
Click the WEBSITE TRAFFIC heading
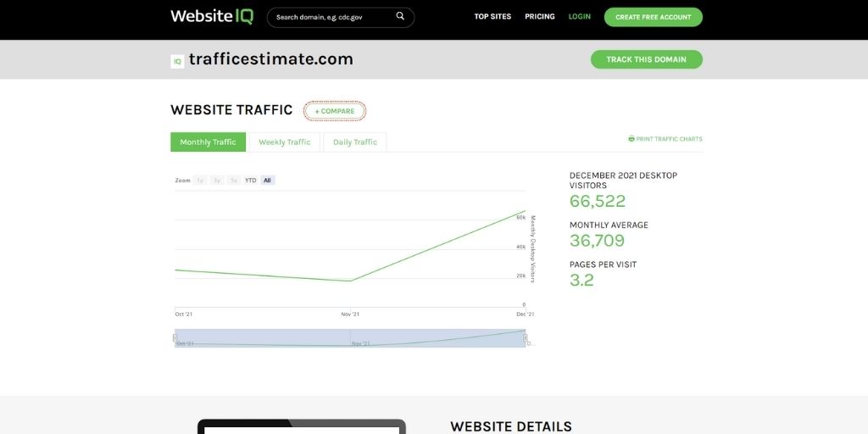pyautogui.click(x=231, y=109)
